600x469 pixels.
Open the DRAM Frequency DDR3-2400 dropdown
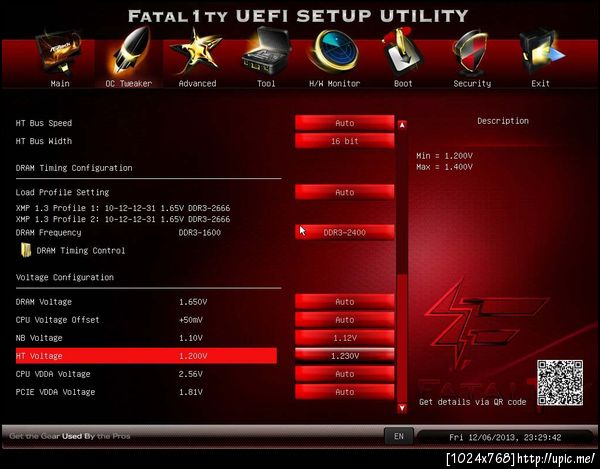pos(344,232)
